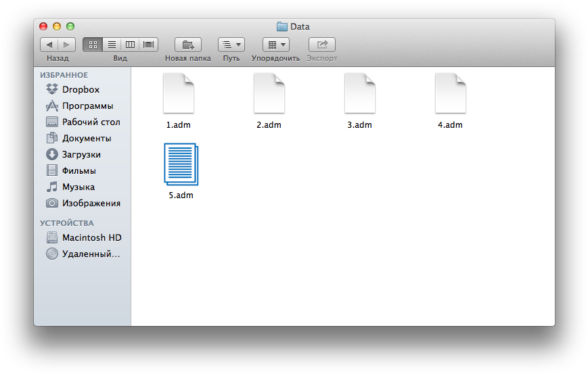Click the 5.adm file name label
Viewport: 588px width, 374px height.
(x=181, y=195)
